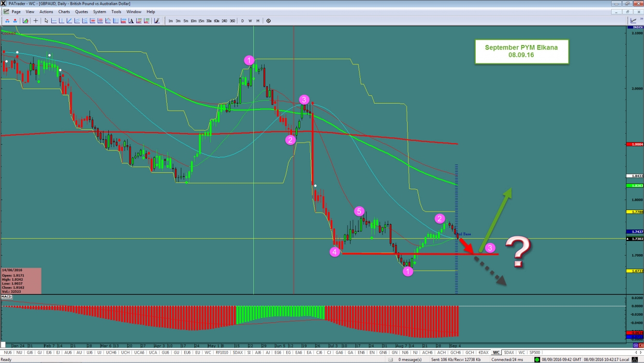Open the Help menu

pyautogui.click(x=151, y=12)
